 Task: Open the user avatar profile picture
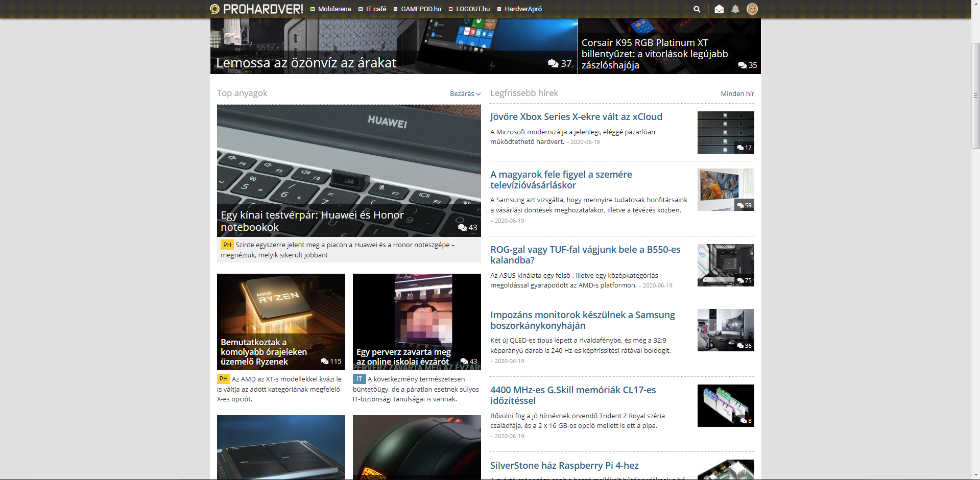[x=752, y=9]
